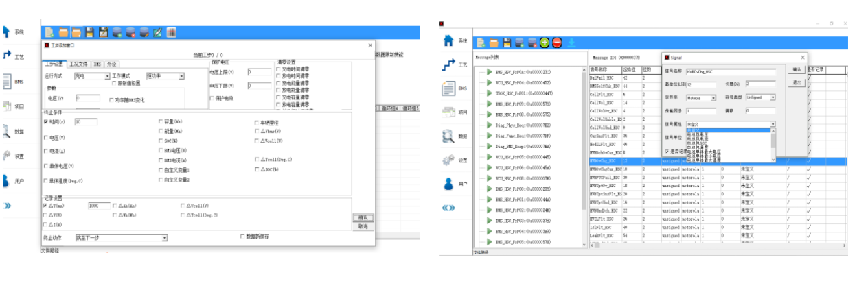Click the blue download arrow icon
868x290 pixels.
(x=571, y=43)
